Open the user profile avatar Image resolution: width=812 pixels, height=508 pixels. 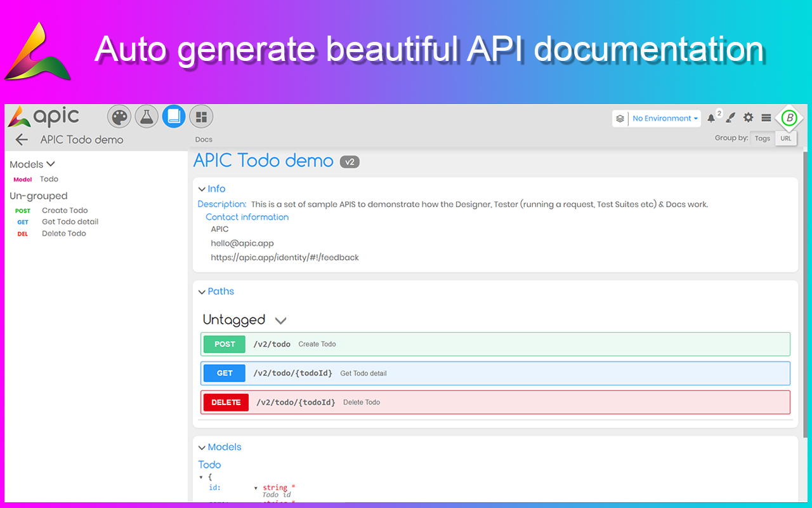point(789,118)
